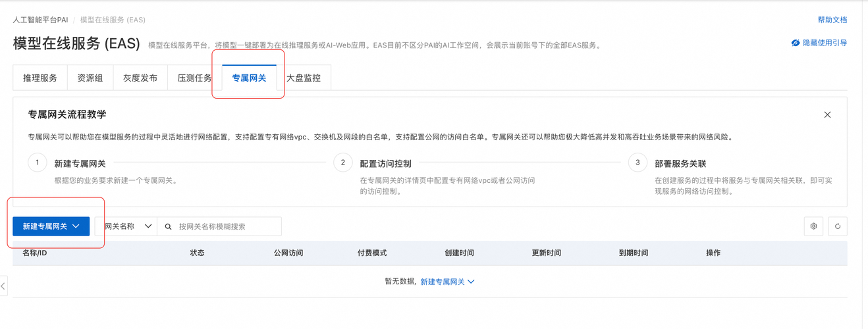868x329 pixels.
Task: Click the step 1 circle in guide
Action: [38, 163]
